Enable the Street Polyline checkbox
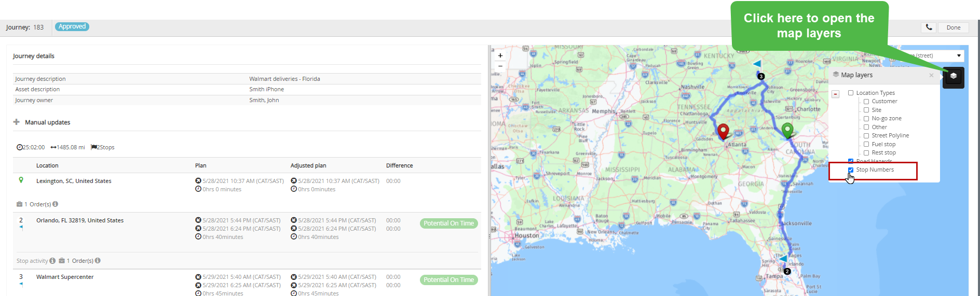This screenshot has width=980, height=296. click(x=866, y=136)
